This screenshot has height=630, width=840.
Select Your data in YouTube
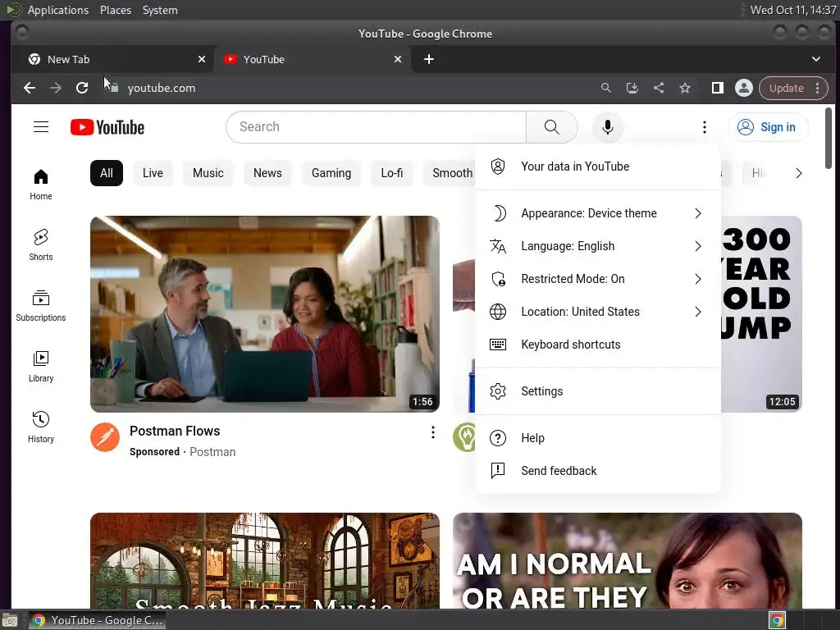tap(598, 167)
